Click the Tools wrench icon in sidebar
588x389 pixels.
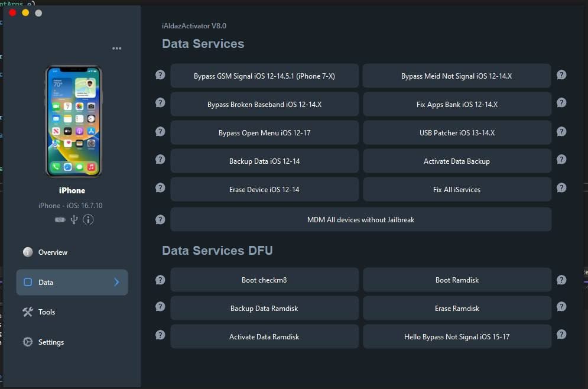(28, 312)
